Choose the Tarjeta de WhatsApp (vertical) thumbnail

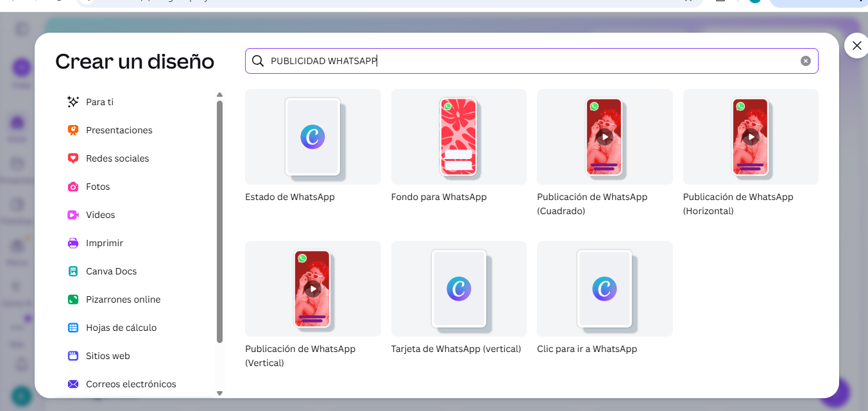click(459, 289)
